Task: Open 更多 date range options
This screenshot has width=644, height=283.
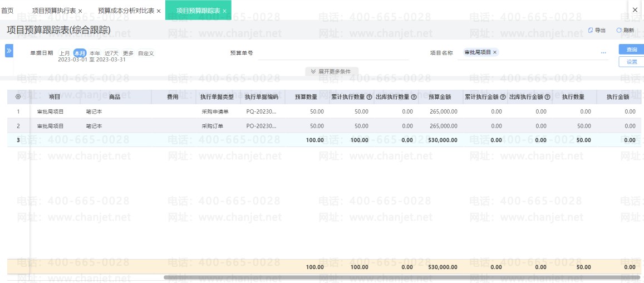Action: click(128, 53)
